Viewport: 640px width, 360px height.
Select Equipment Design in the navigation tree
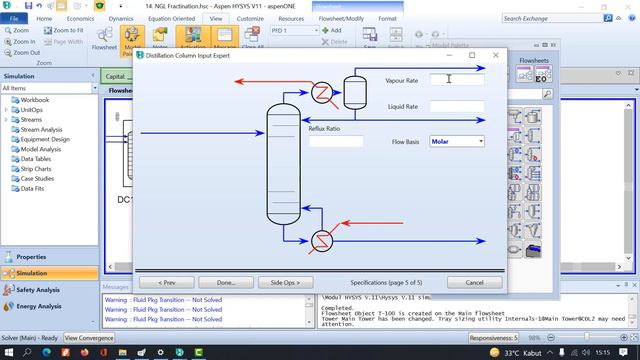point(45,139)
